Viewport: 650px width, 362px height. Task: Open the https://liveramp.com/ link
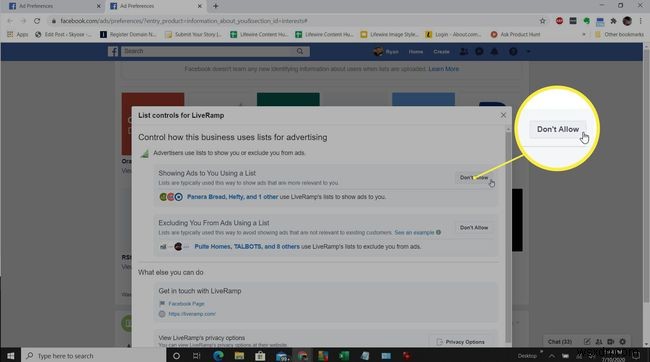click(x=192, y=314)
